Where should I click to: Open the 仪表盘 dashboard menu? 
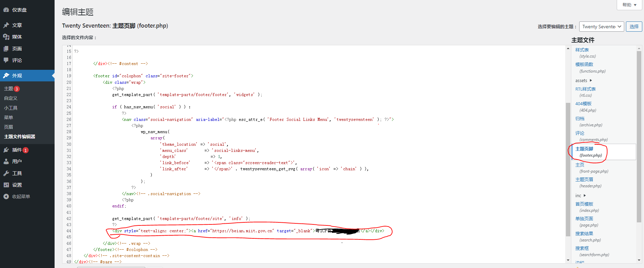[27, 10]
